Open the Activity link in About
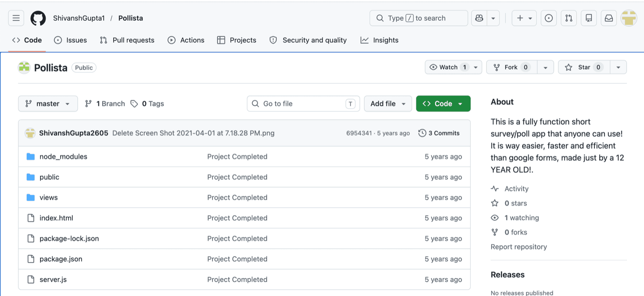This screenshot has height=296, width=644. click(510, 188)
